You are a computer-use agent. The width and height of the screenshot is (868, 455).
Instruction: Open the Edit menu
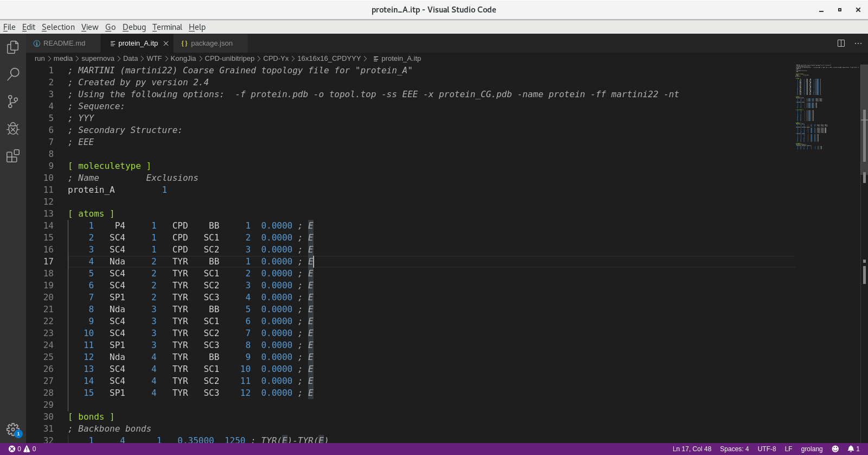[28, 27]
